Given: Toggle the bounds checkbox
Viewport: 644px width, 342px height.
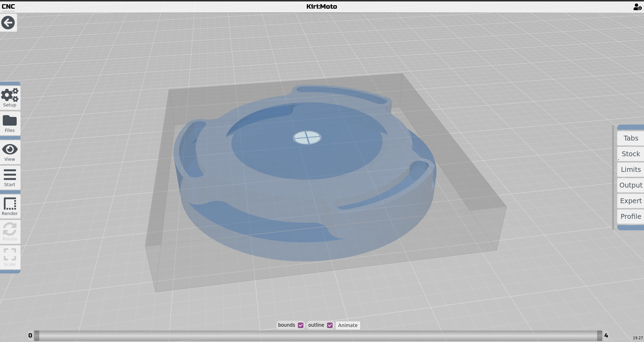Looking at the screenshot, I should click(300, 325).
